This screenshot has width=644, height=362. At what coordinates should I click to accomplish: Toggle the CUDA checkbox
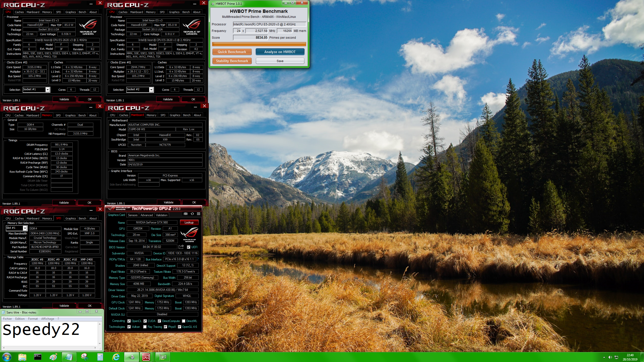coord(145,321)
